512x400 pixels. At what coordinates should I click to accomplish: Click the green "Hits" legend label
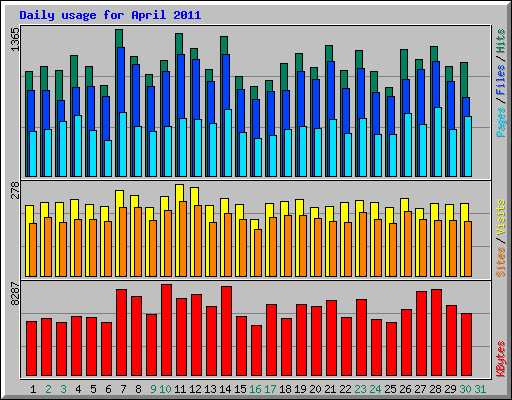pos(500,42)
